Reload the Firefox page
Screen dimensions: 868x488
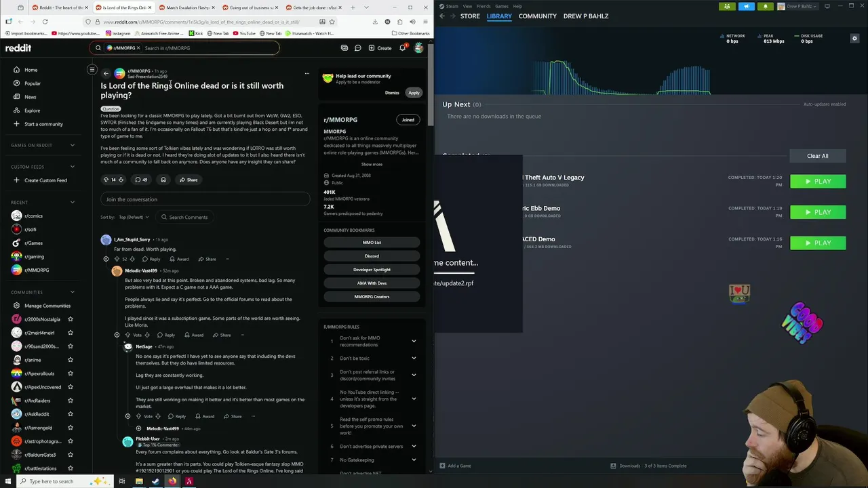coord(45,22)
